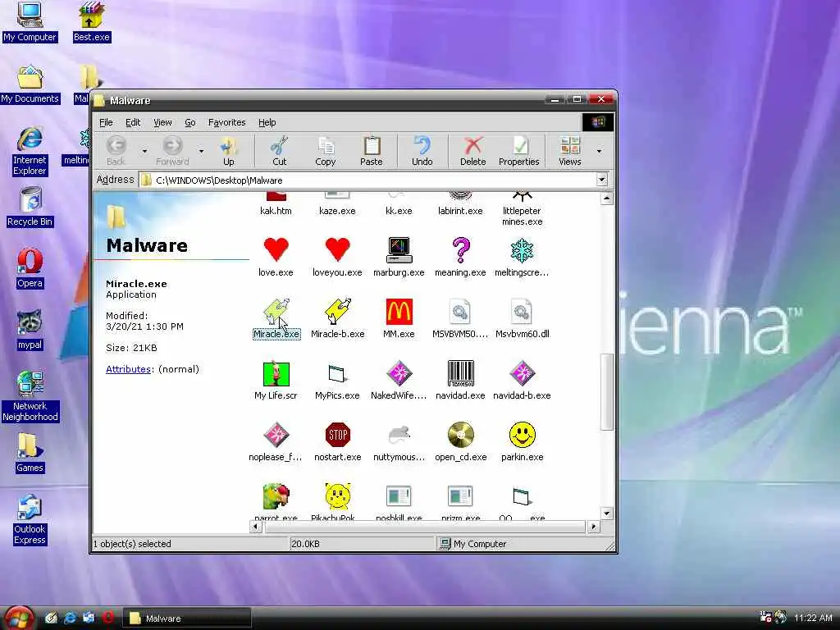This screenshot has width=840, height=630.
Task: Select meltingscreen snowflake icon in folder
Action: click(522, 249)
